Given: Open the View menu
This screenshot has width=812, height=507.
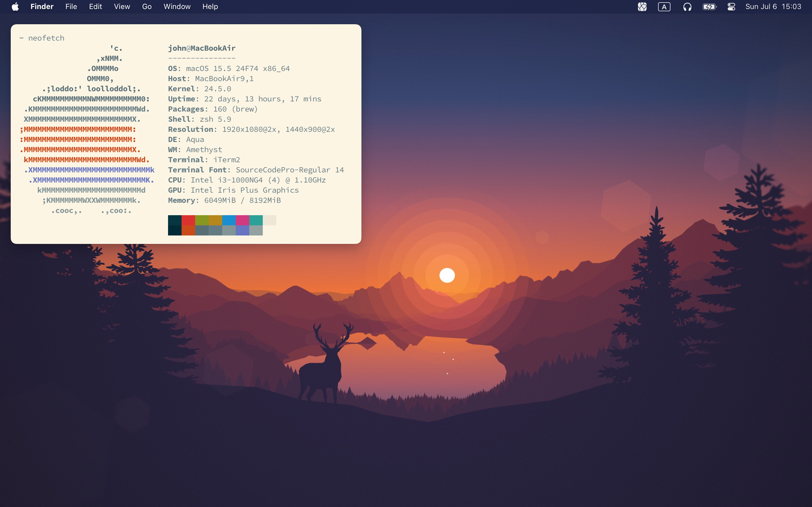Looking at the screenshot, I should [122, 6].
